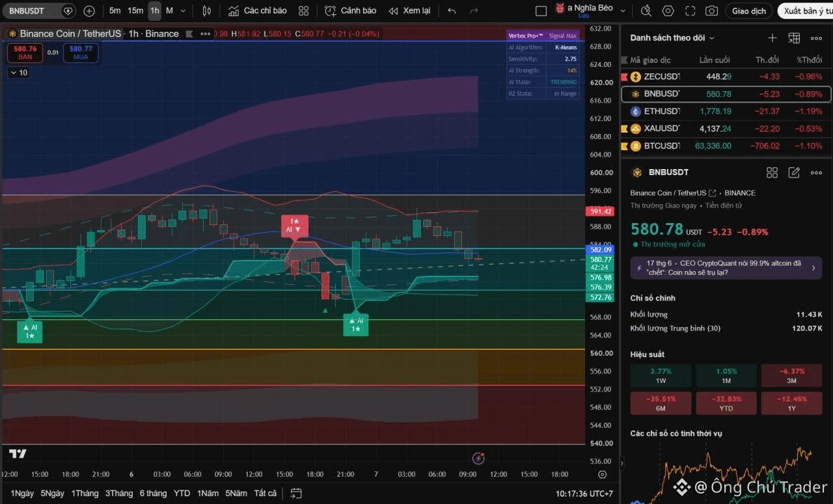The height and width of the screenshot is (504, 833).
Task: Add symbol to watchlist with plus icon
Action: click(772, 38)
